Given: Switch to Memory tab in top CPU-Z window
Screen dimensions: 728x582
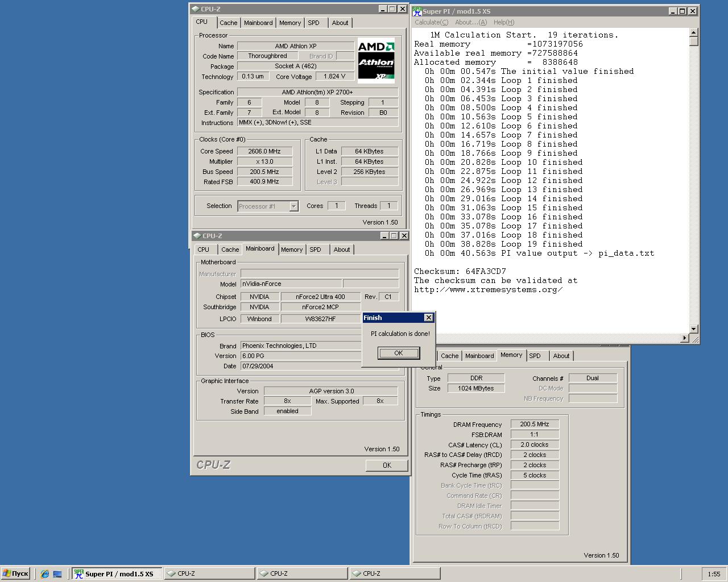Looking at the screenshot, I should tap(290, 23).
